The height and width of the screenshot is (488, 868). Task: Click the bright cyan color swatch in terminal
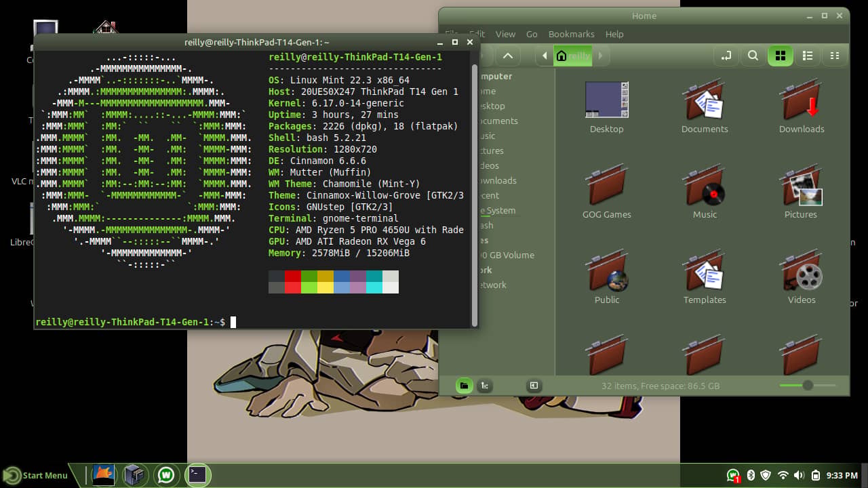tap(374, 287)
